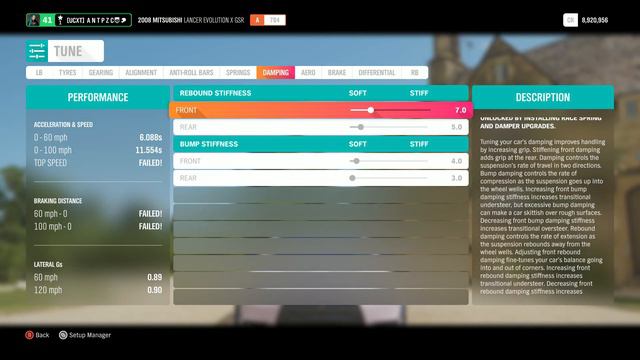
Task: Click the 100 mph - 0 braking result
Action: 150,227
